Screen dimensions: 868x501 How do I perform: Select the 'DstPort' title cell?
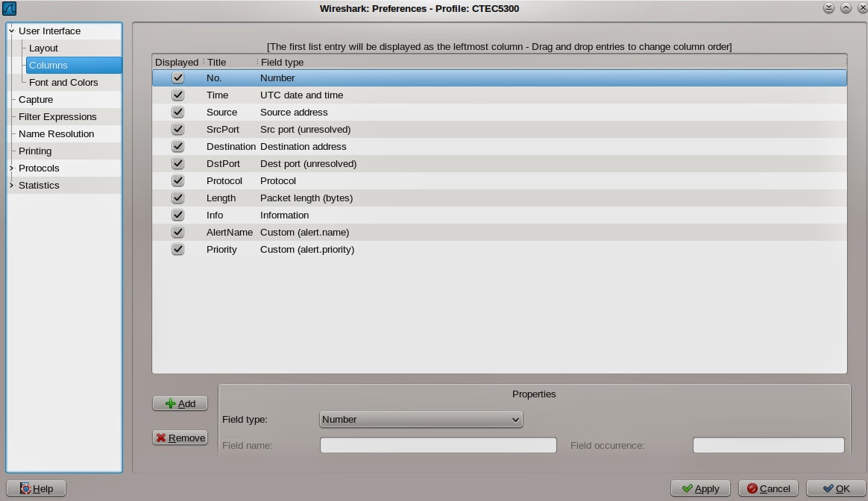223,164
